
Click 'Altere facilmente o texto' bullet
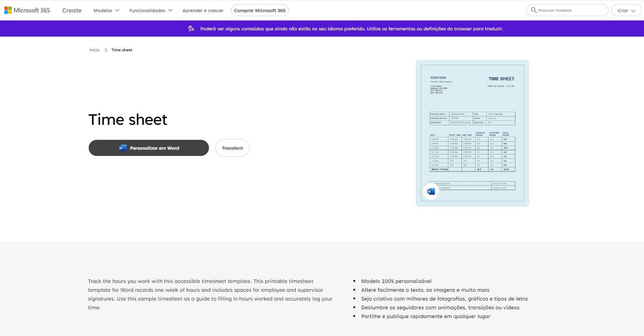click(x=425, y=290)
